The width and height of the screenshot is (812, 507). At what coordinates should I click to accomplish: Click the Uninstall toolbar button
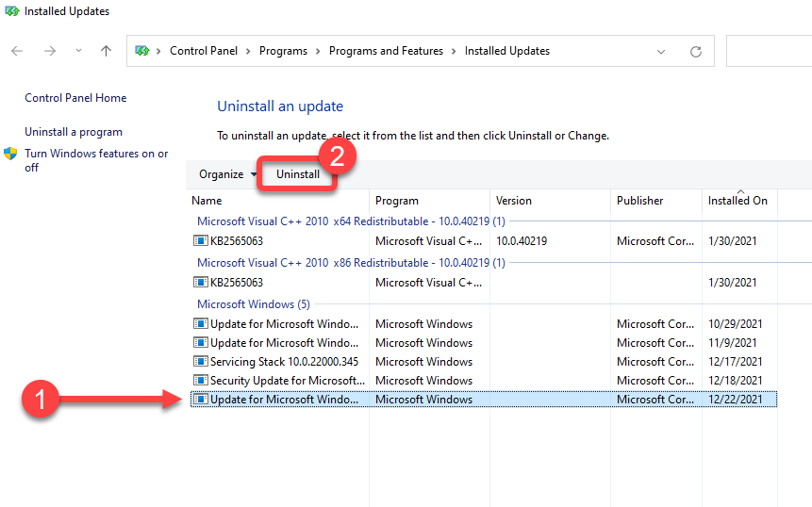298,174
